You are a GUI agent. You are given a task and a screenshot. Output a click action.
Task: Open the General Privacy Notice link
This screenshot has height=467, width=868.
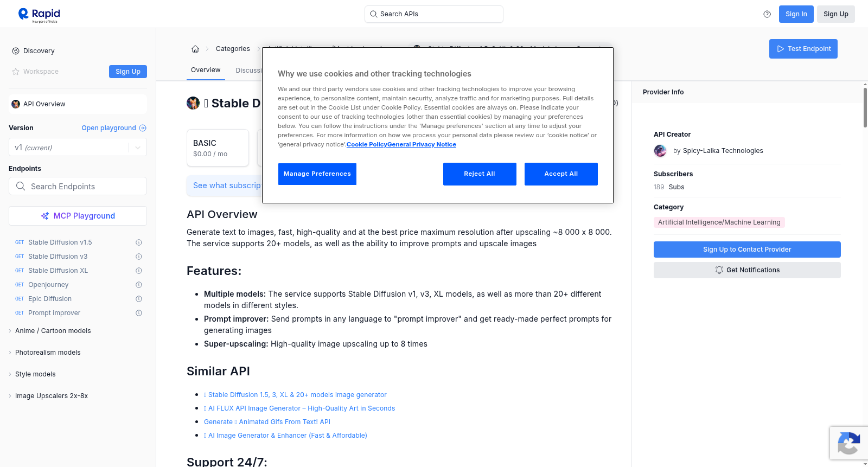422,144
